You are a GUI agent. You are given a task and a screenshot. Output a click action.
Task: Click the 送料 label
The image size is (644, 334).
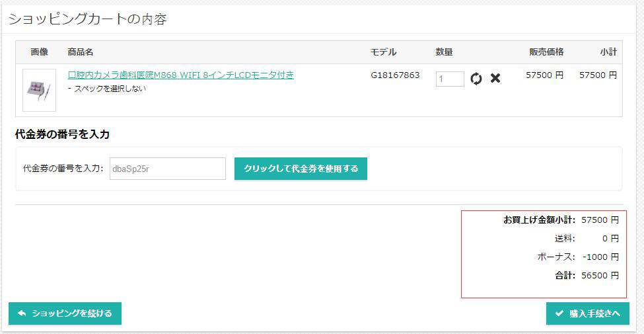564,239
